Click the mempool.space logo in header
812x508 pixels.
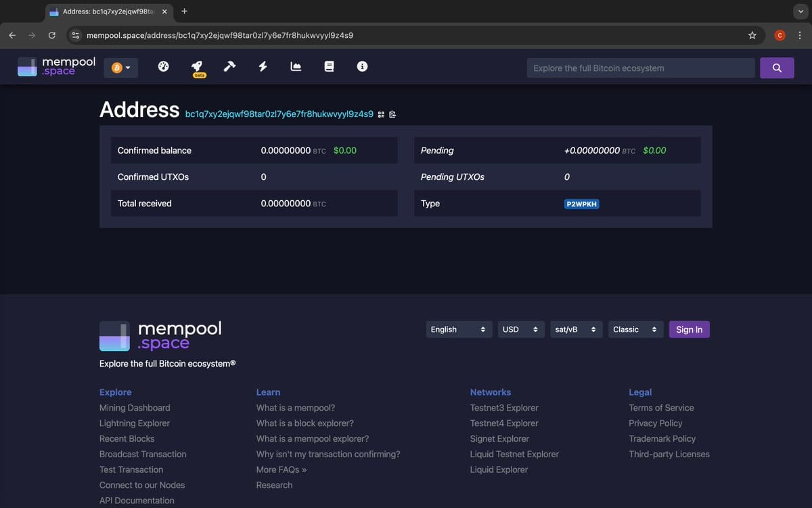(57, 66)
